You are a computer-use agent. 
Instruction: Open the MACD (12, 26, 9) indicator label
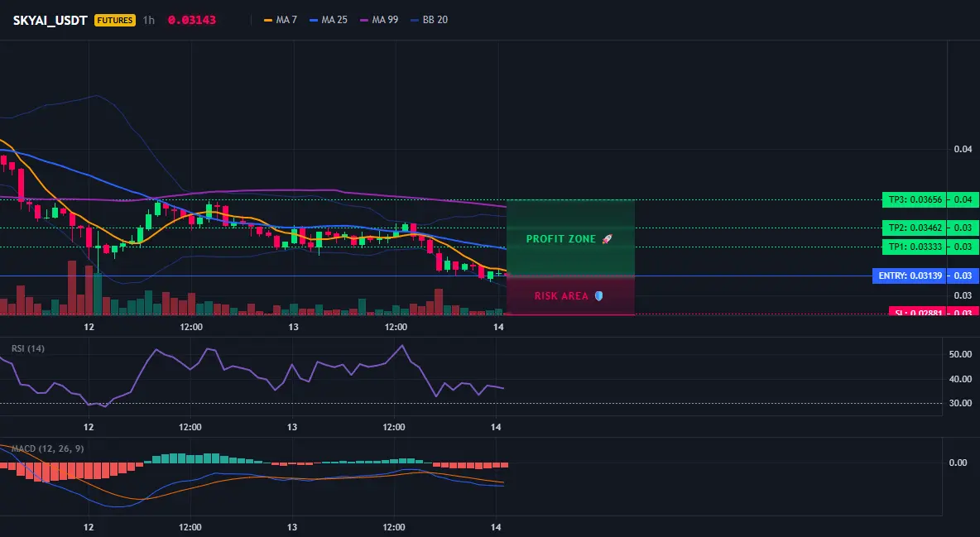tap(47, 448)
